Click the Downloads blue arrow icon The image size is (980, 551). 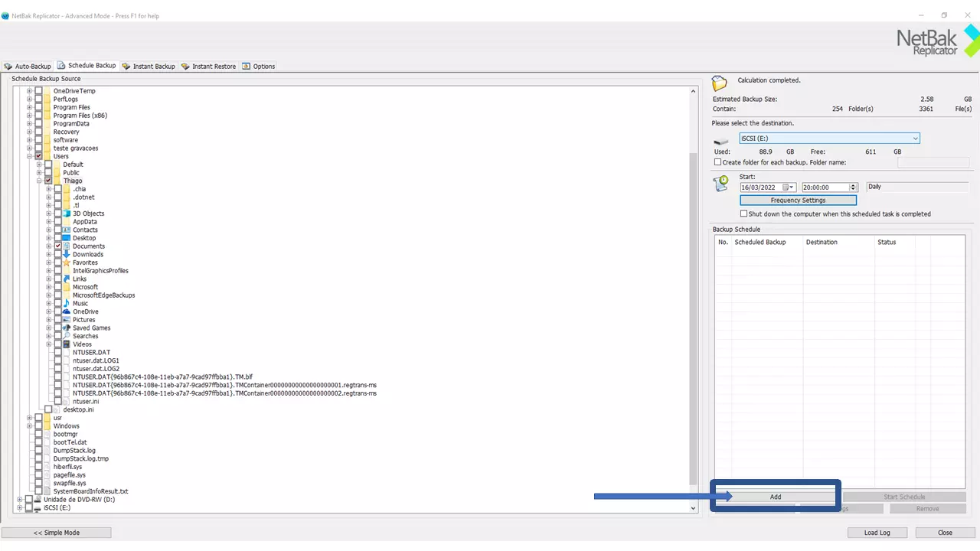tap(67, 254)
